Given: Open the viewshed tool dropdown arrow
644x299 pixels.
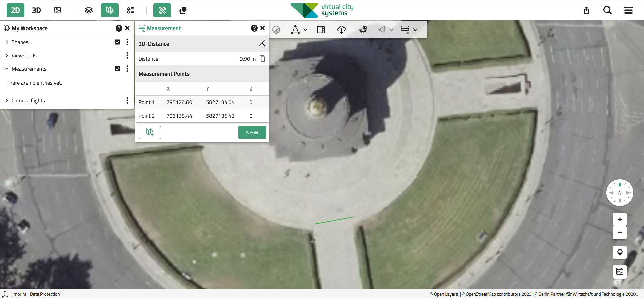Looking at the screenshot, I should coord(391,30).
